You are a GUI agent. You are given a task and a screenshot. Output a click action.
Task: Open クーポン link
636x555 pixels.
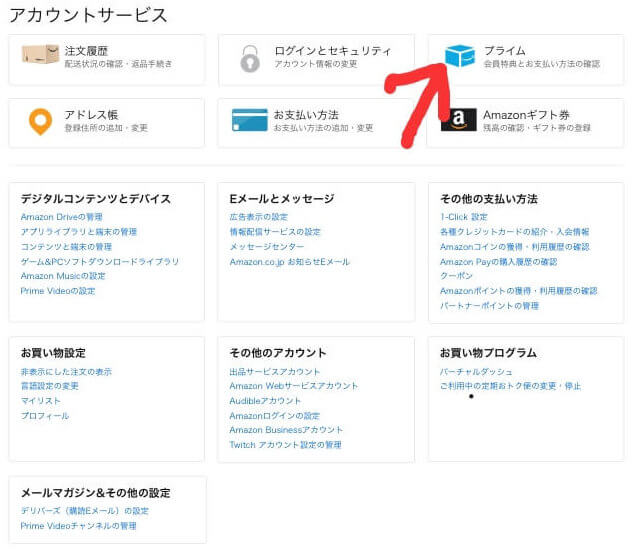pos(456,276)
